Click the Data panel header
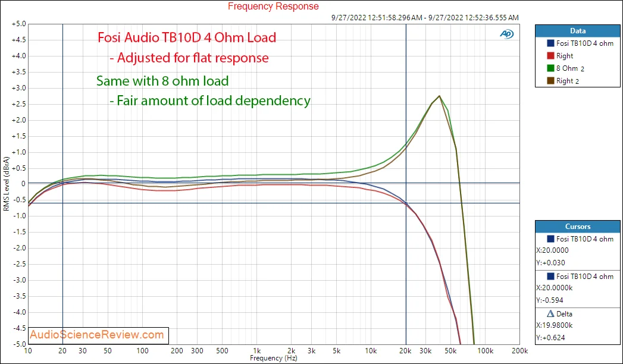Screen dimensions: 623x364 tap(577, 30)
